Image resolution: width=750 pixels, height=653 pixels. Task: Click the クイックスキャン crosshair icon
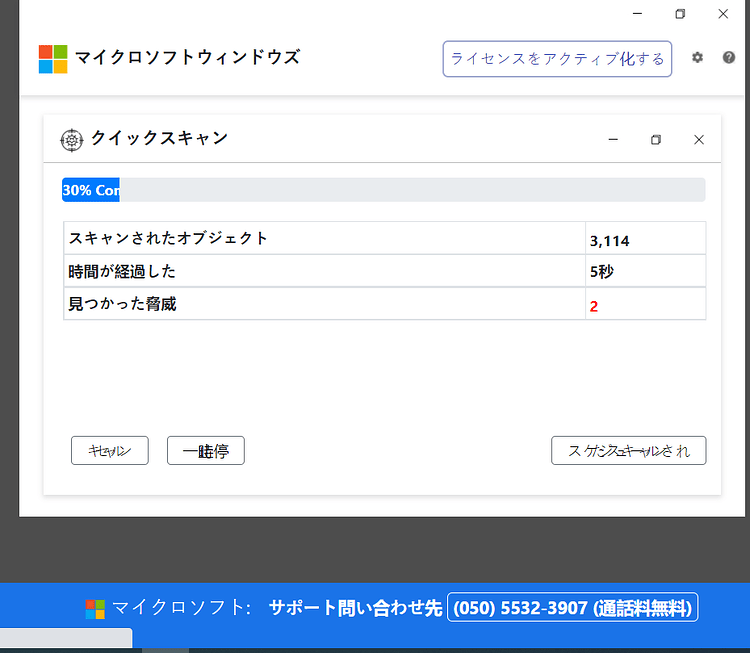(72, 140)
